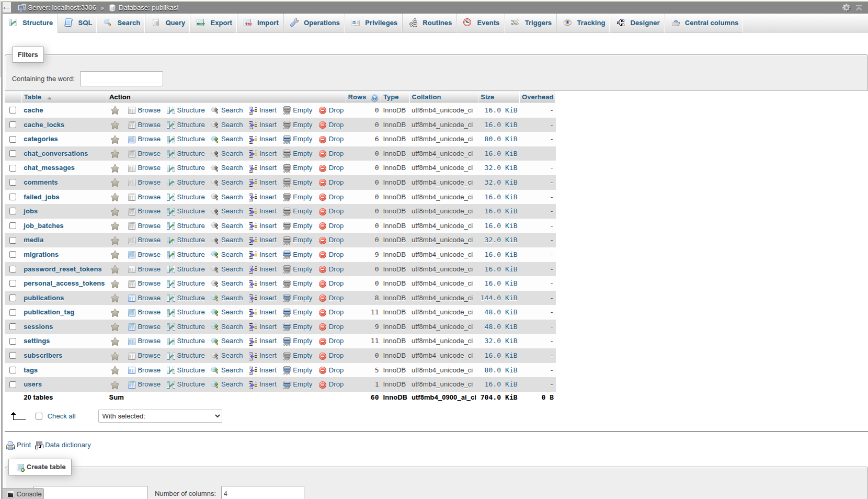Click Drop icon for subscribers table
Viewport: 868px width, 499px height.
[323, 356]
